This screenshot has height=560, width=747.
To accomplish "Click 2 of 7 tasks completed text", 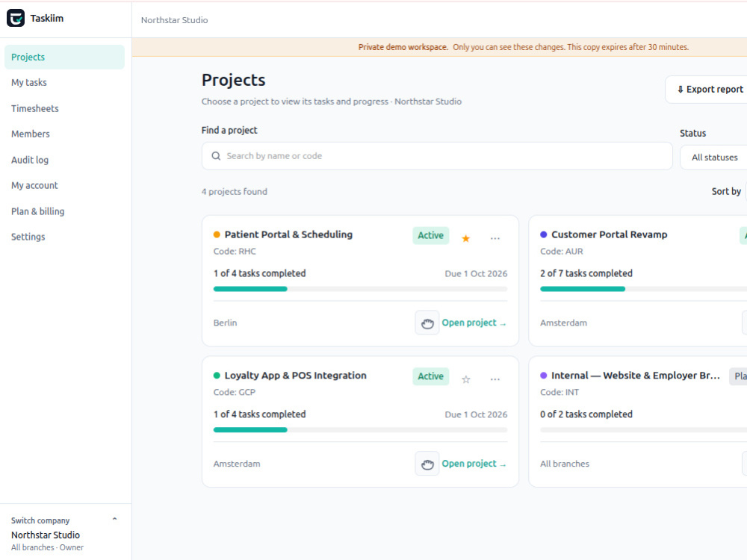I will (586, 273).
